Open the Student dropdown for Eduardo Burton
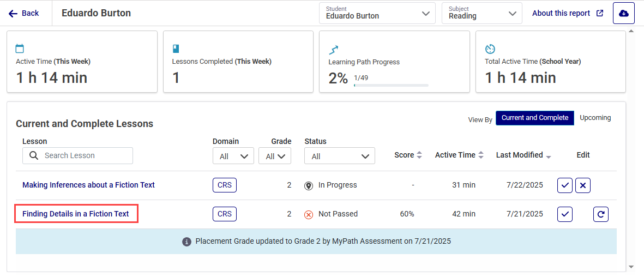This screenshot has height=277, width=644. tap(377, 13)
